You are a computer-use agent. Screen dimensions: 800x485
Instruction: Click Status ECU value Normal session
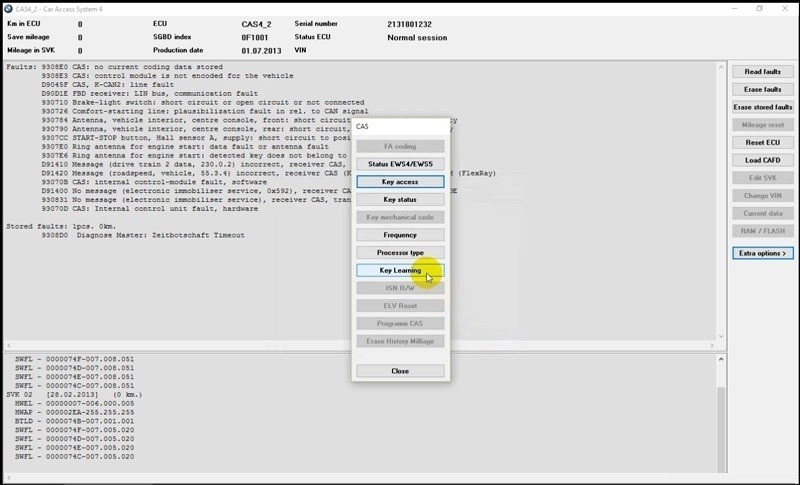417,37
